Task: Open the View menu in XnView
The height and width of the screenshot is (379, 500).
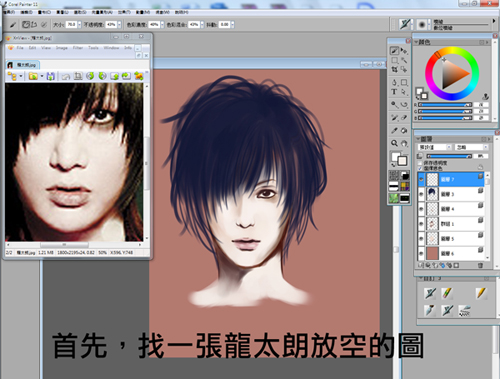Action: pyautogui.click(x=46, y=48)
